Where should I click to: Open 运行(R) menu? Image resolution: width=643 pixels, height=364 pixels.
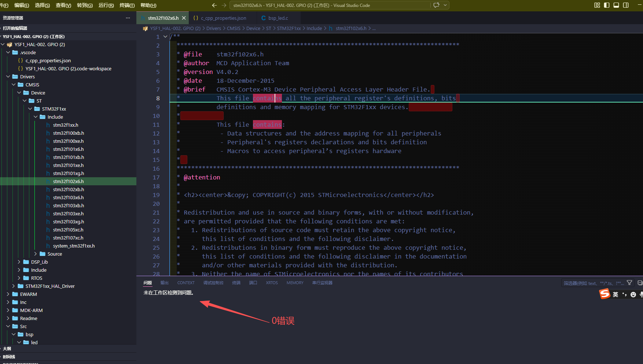coord(106,5)
